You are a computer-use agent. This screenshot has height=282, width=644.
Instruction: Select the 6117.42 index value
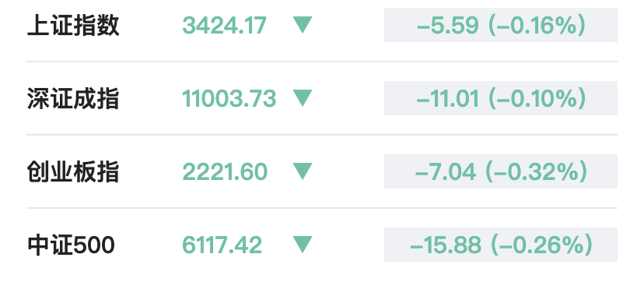click(x=222, y=245)
